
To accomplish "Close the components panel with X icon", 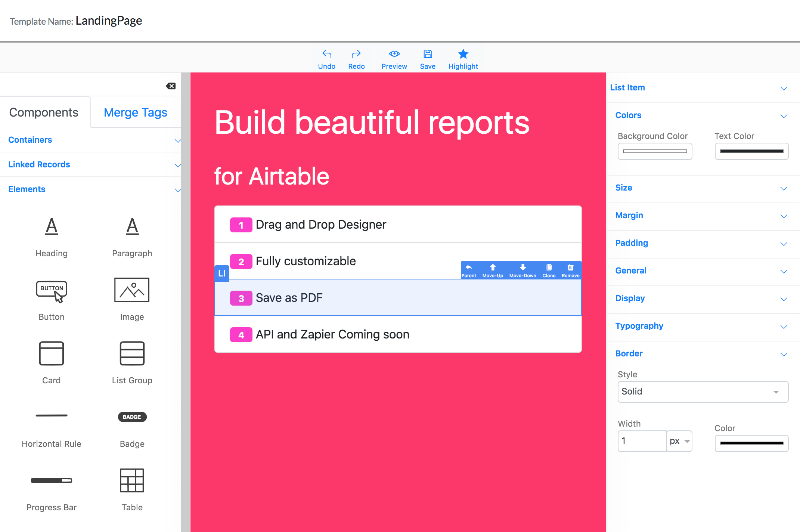I will coord(171,86).
